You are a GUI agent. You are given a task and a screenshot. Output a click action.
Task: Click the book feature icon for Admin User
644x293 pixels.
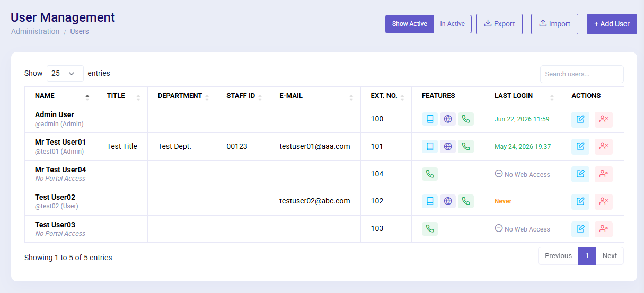click(x=430, y=119)
